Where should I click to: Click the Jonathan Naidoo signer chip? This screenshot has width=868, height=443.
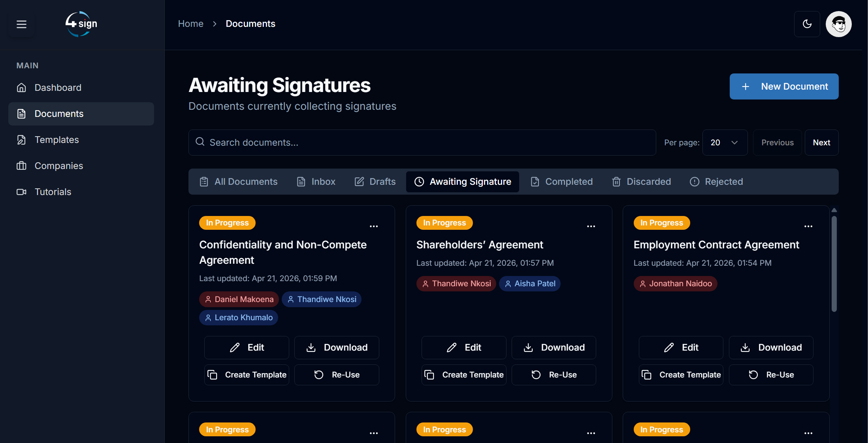pyautogui.click(x=676, y=283)
